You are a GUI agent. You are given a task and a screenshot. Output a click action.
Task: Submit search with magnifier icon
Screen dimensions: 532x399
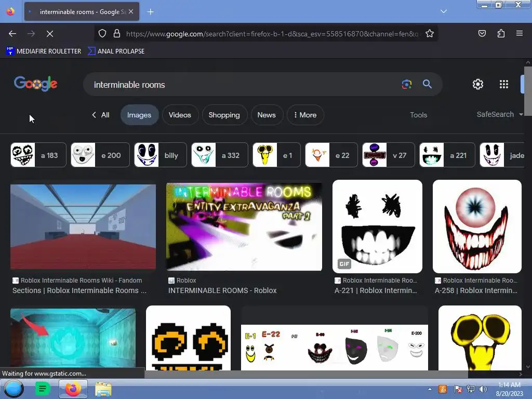[427, 84]
